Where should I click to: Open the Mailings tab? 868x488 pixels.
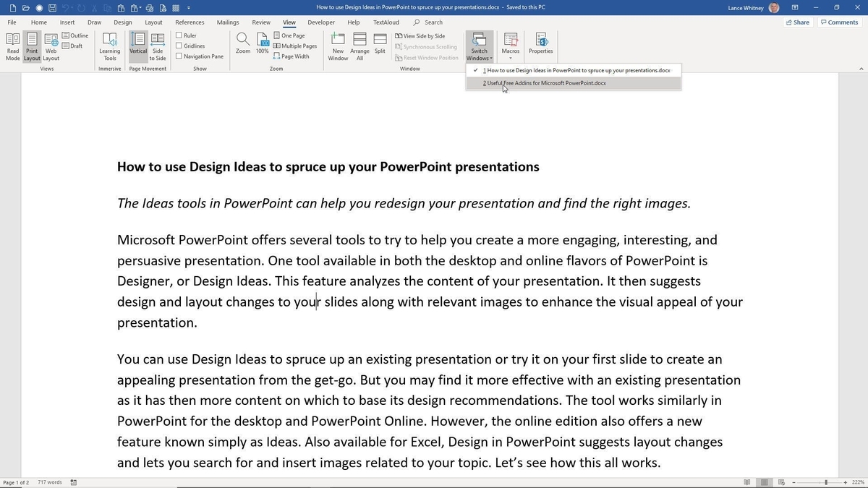[x=228, y=22]
